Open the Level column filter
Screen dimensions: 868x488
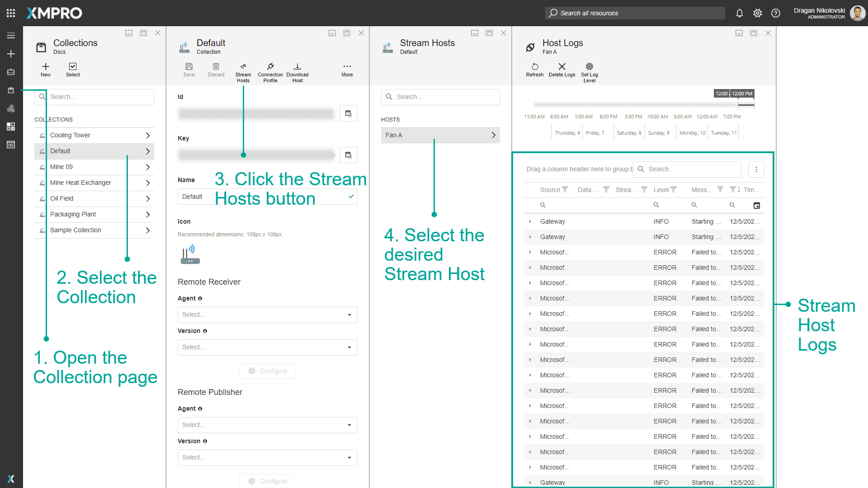(674, 190)
